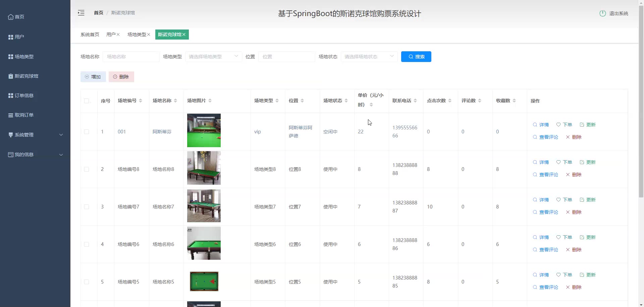Click the power icon to log out
This screenshot has height=307, width=644.
pos(602,13)
